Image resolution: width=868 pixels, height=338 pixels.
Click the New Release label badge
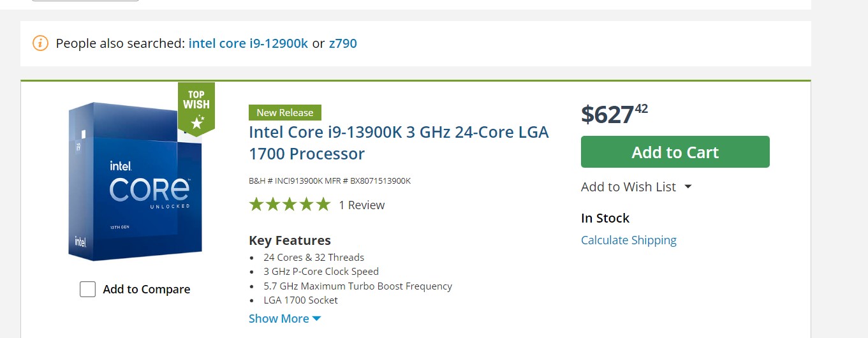tap(284, 113)
